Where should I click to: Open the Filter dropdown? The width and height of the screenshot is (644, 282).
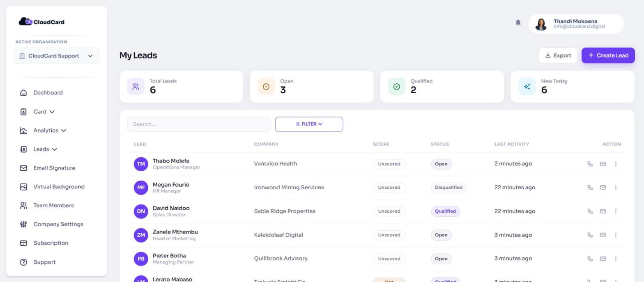309,124
